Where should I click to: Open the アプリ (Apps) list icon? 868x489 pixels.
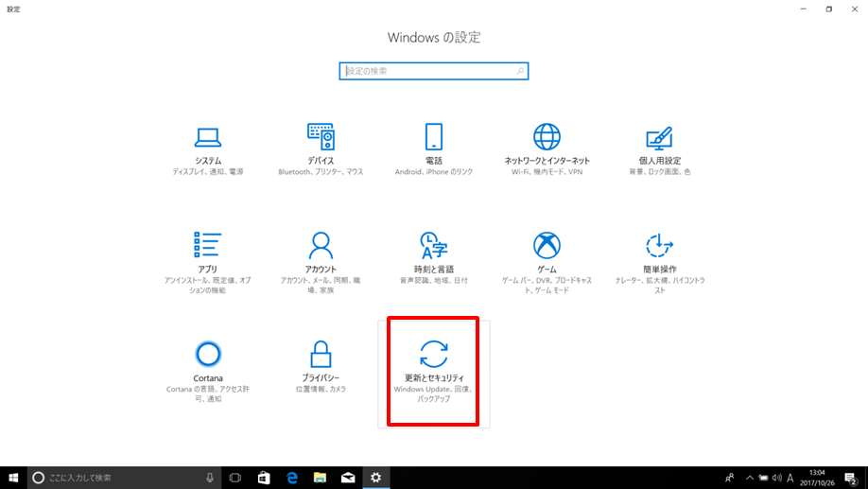click(x=208, y=245)
